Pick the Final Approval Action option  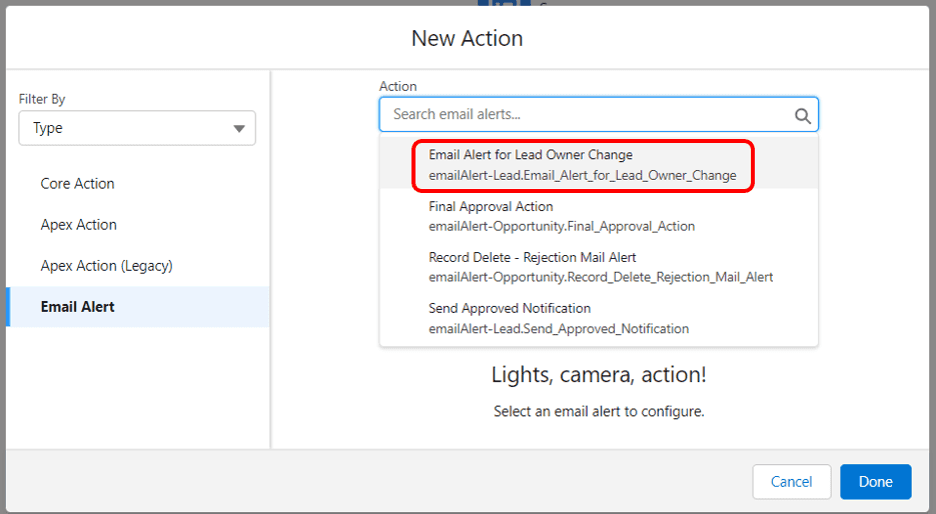pos(599,216)
